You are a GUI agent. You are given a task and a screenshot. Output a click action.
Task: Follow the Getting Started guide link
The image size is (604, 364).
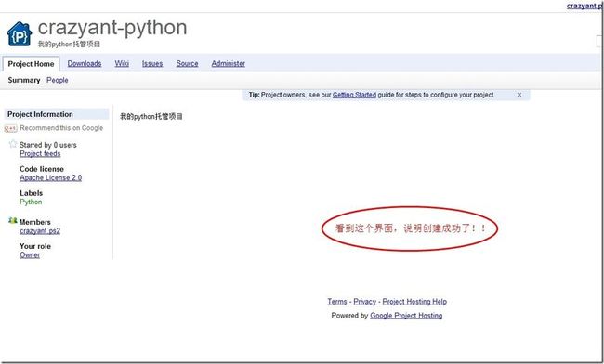click(x=354, y=95)
